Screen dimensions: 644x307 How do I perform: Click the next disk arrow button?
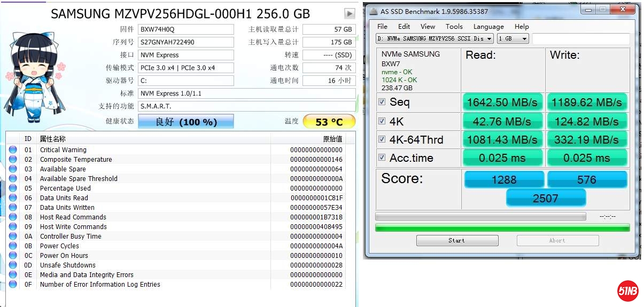[x=350, y=14]
